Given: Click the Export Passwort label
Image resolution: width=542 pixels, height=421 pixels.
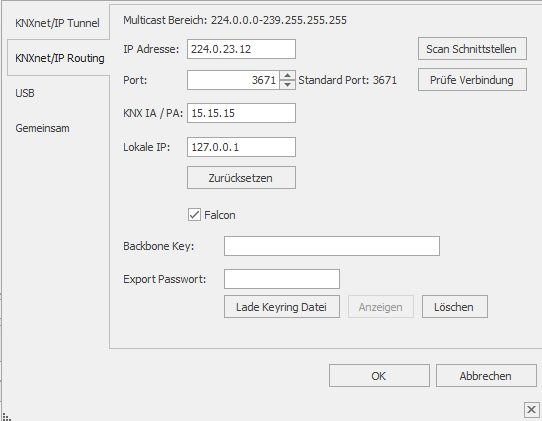Looking at the screenshot, I should tap(165, 279).
